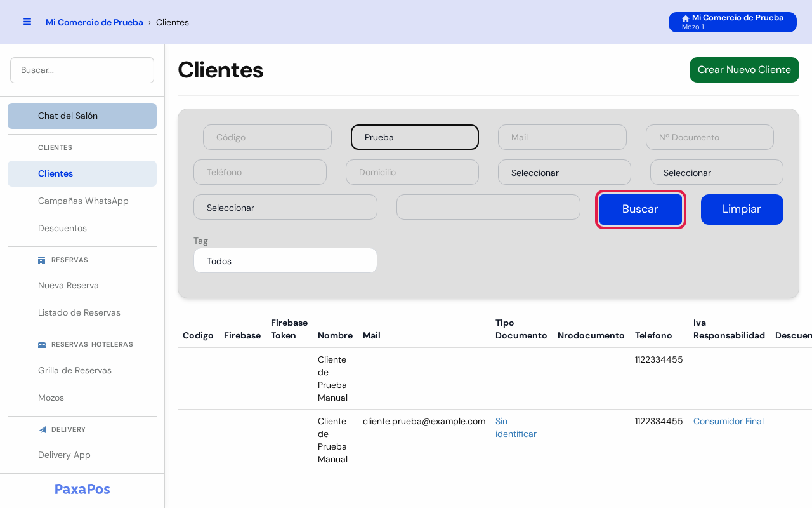Image resolution: width=812 pixels, height=508 pixels.
Task: Toggle the hamburger menu icon
Action: pyautogui.click(x=27, y=22)
